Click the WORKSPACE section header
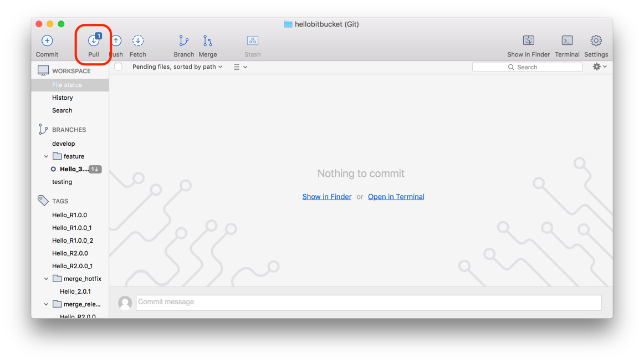 coord(71,71)
